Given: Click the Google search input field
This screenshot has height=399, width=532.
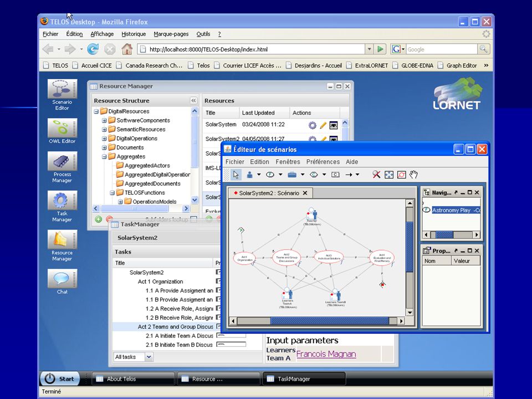Looking at the screenshot, I should [441, 49].
